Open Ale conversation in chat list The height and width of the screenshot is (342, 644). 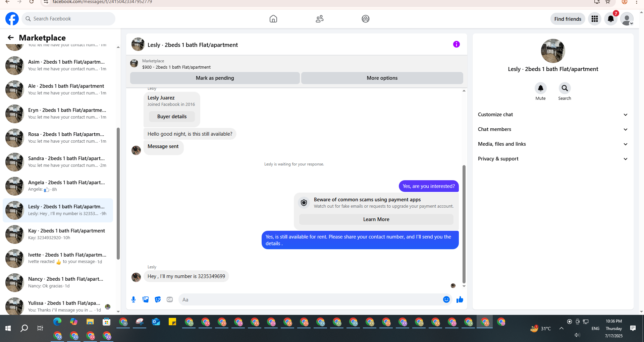[x=58, y=89]
